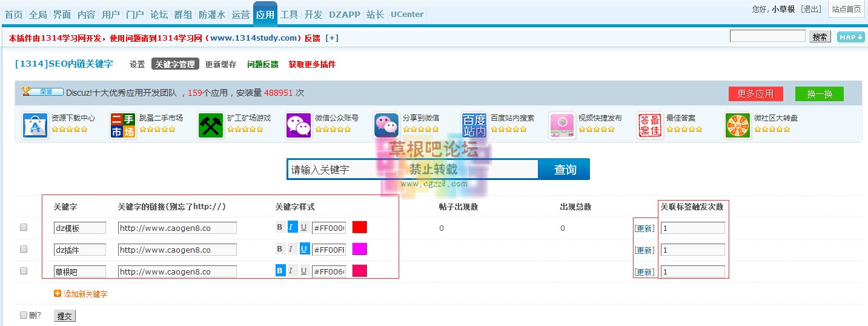Open the 百度站内搜索 icon

[x=474, y=125]
